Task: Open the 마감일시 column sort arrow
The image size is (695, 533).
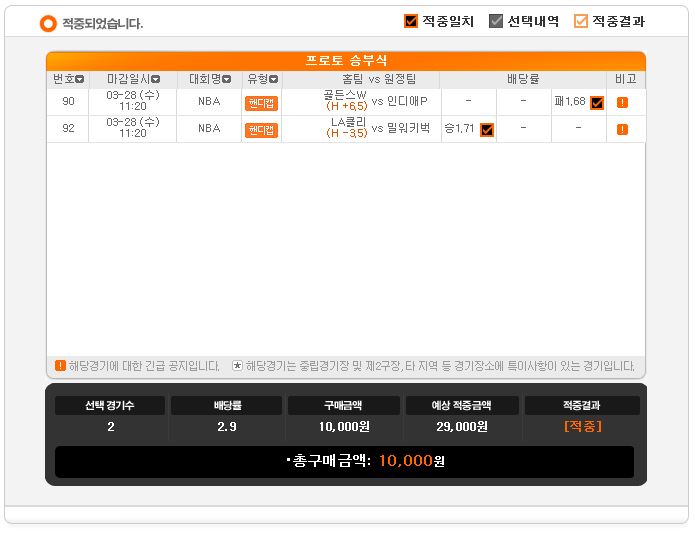Action: [156, 79]
